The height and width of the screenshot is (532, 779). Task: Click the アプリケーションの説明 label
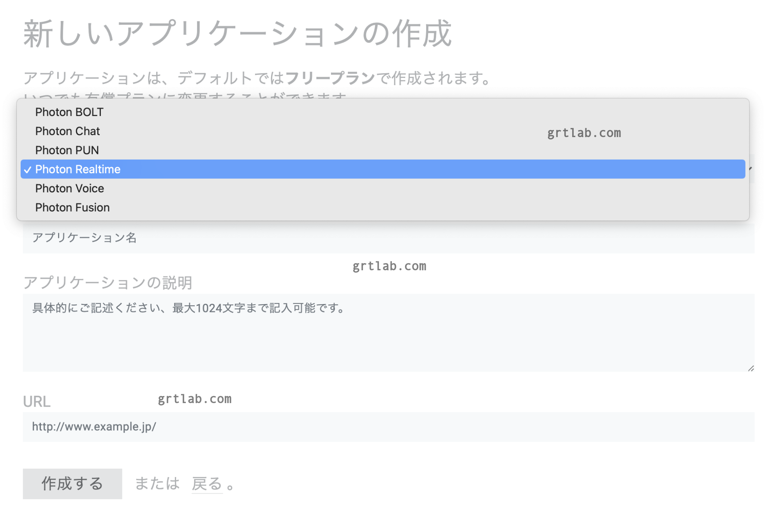(x=108, y=283)
